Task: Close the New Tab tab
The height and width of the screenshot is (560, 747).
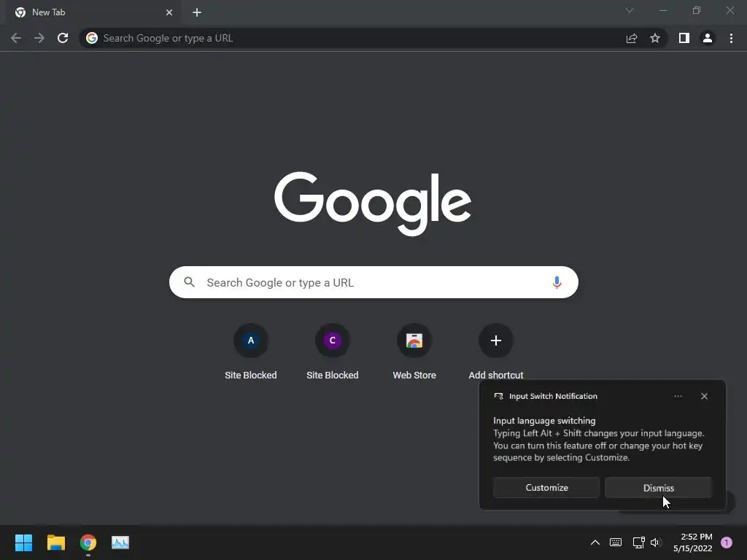Action: tap(169, 12)
